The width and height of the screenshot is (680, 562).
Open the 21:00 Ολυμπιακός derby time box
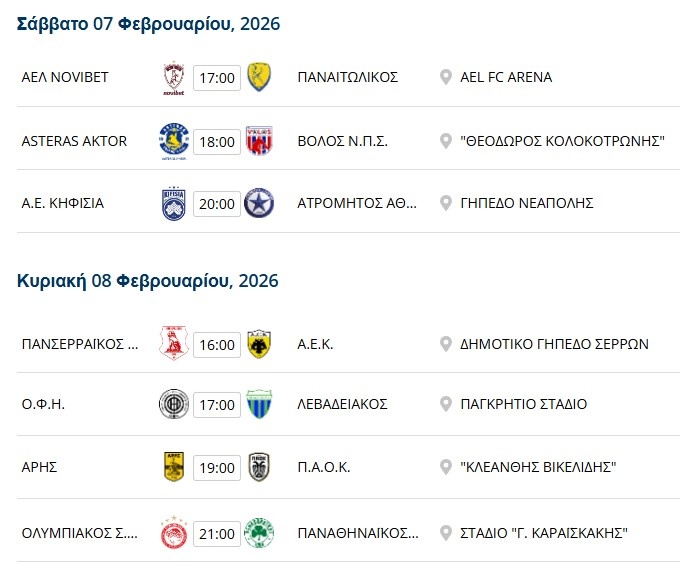point(216,533)
